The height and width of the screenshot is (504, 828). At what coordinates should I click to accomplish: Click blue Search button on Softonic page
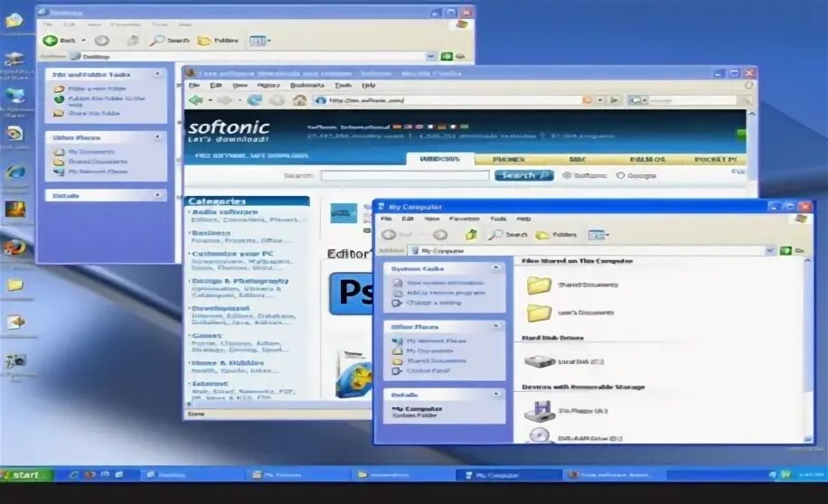pyautogui.click(x=524, y=175)
